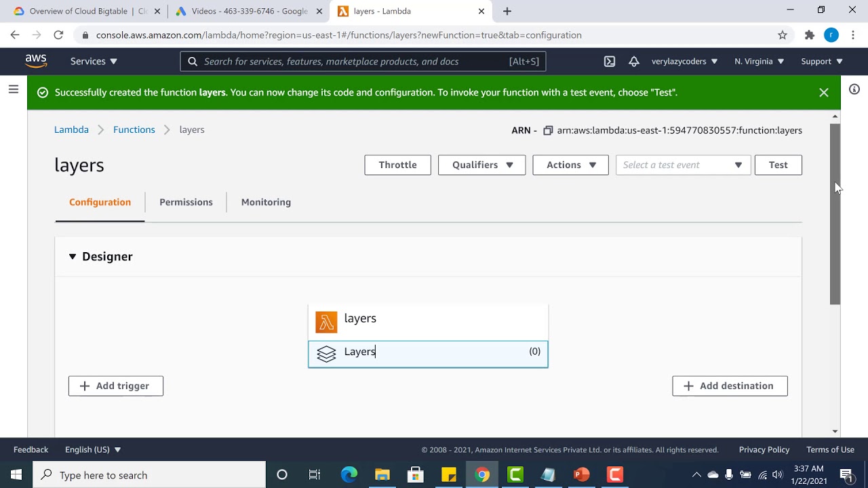Open File Explorer from taskbar
The image size is (868, 488).
382,474
